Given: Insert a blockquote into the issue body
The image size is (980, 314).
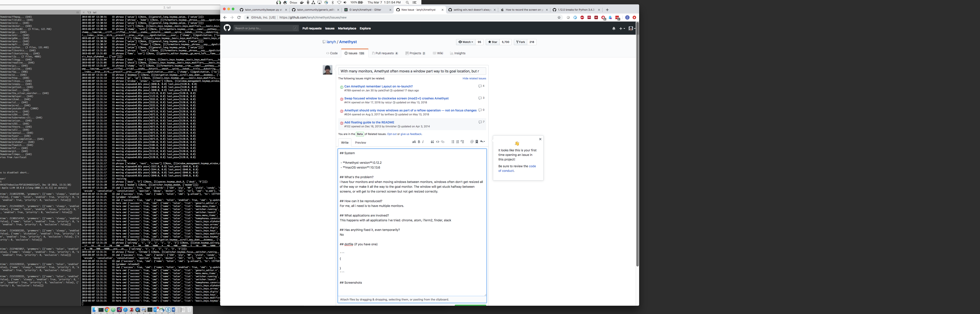Looking at the screenshot, I should [x=432, y=142].
